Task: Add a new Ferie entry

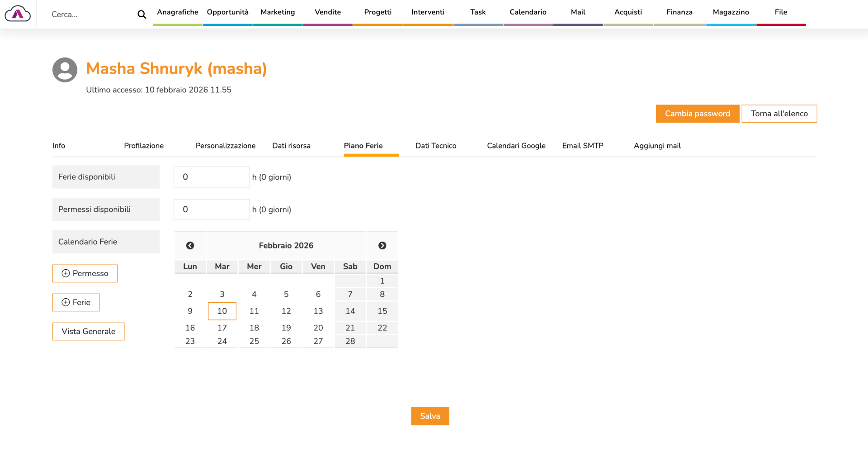Action: coord(76,302)
